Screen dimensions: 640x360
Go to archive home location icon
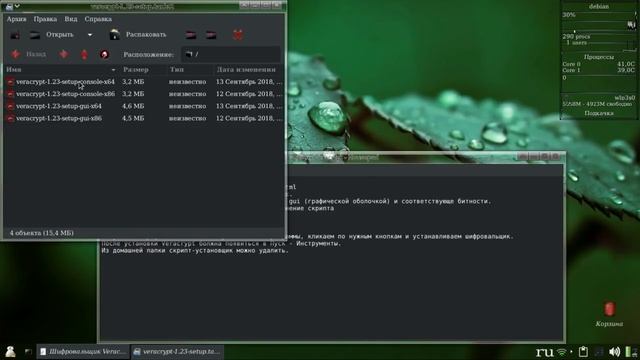tap(104, 54)
